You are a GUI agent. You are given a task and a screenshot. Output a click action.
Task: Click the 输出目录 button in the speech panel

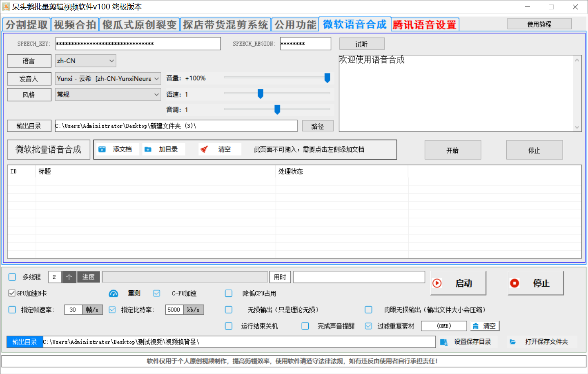click(29, 126)
